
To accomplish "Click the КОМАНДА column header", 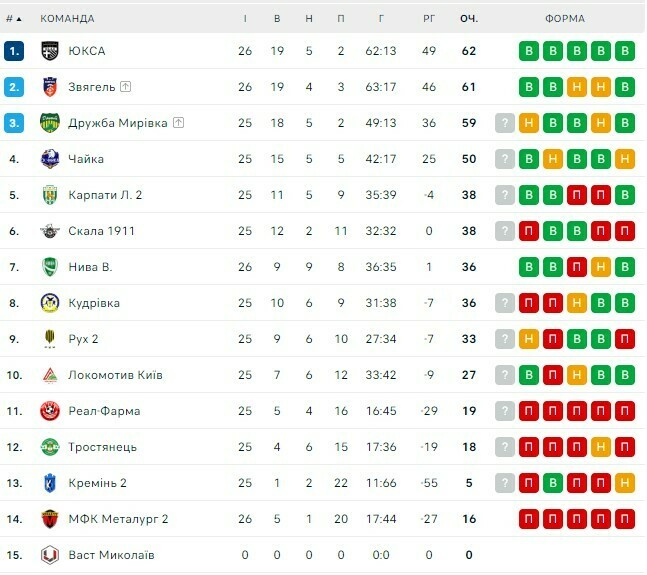I will [67, 18].
